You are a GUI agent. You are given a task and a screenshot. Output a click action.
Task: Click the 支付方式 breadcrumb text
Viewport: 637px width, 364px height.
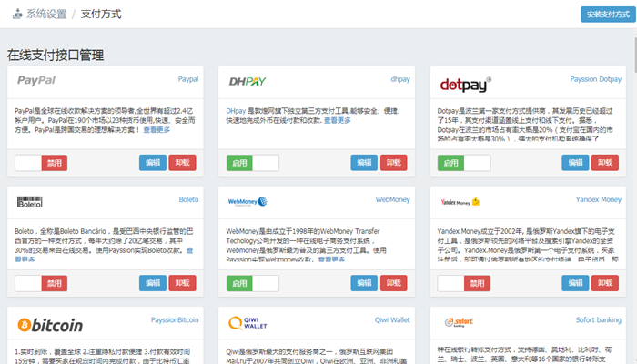(101, 14)
